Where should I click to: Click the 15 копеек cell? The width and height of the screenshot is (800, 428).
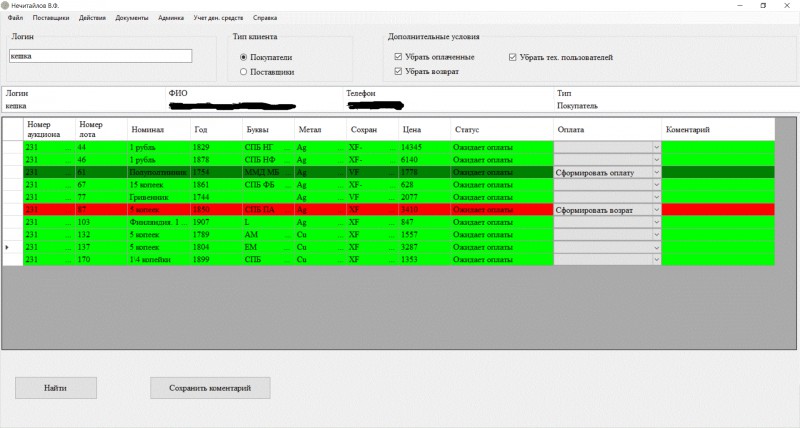[159, 185]
